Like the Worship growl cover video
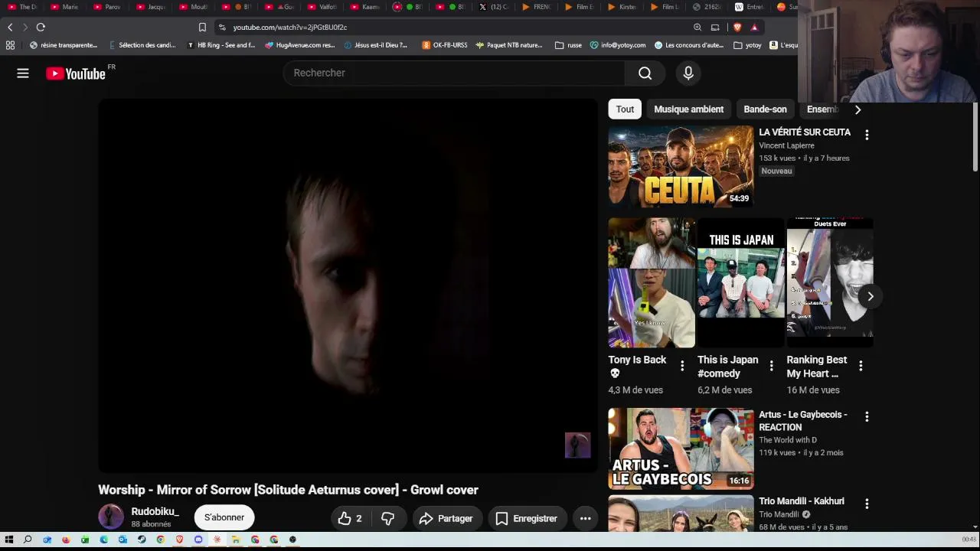980x551 pixels. pyautogui.click(x=351, y=518)
